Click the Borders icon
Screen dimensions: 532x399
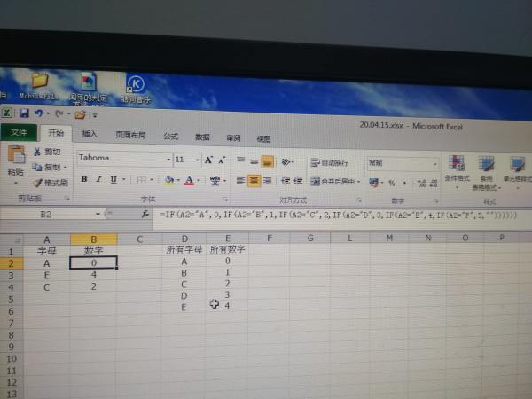pyautogui.click(x=142, y=180)
